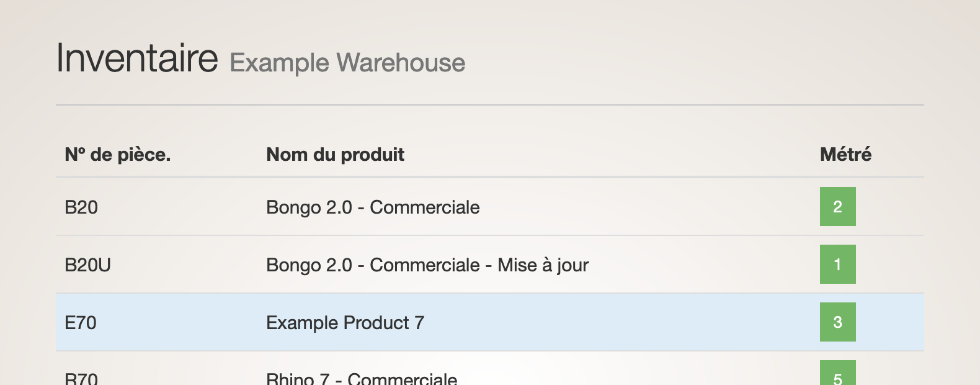Click the Nom du produit column header

point(335,154)
